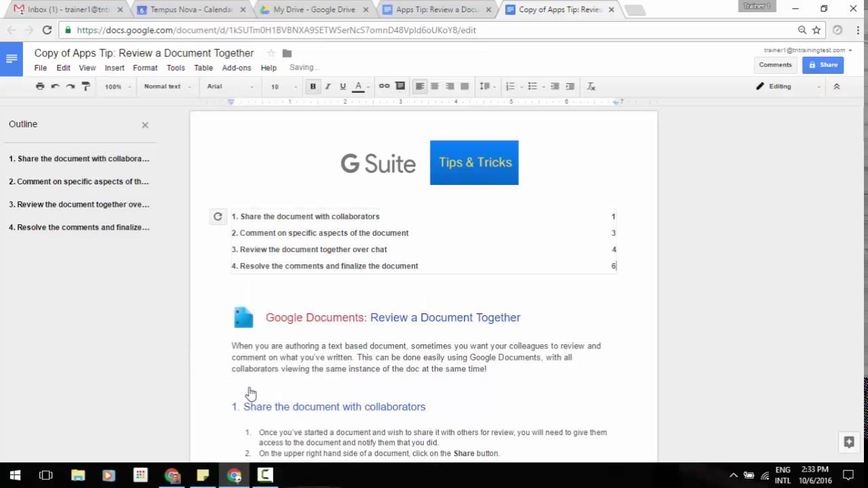The width and height of the screenshot is (868, 488).
Task: Redo the last action
Action: pyautogui.click(x=70, y=86)
